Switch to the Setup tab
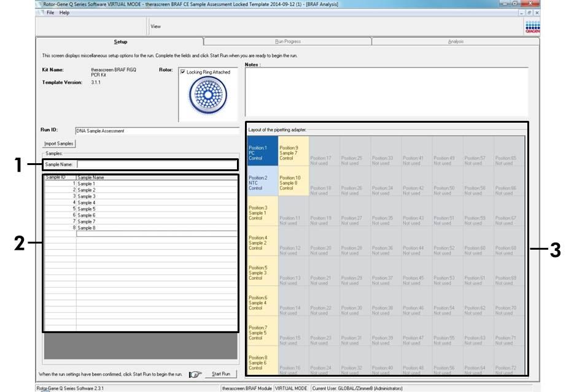Image resolution: width=574 pixels, height=392 pixels. point(120,42)
